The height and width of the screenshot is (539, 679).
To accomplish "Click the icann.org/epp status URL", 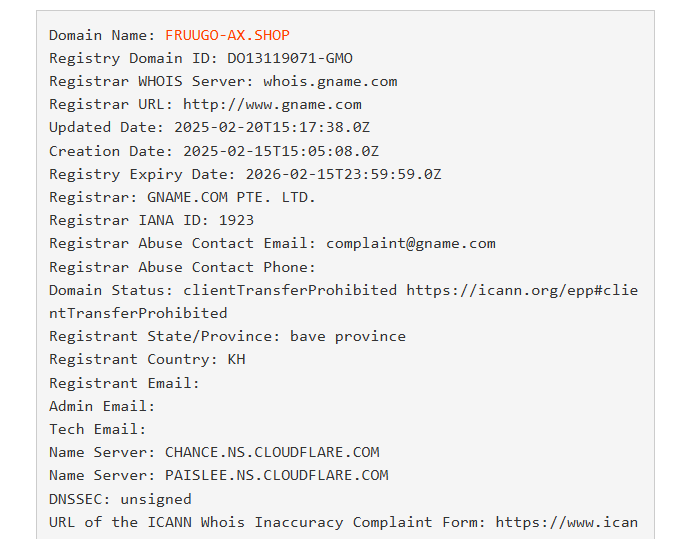I will tap(522, 290).
